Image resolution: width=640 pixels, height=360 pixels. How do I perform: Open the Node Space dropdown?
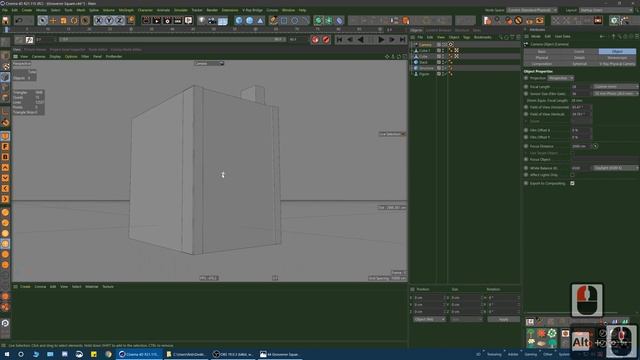point(532,10)
